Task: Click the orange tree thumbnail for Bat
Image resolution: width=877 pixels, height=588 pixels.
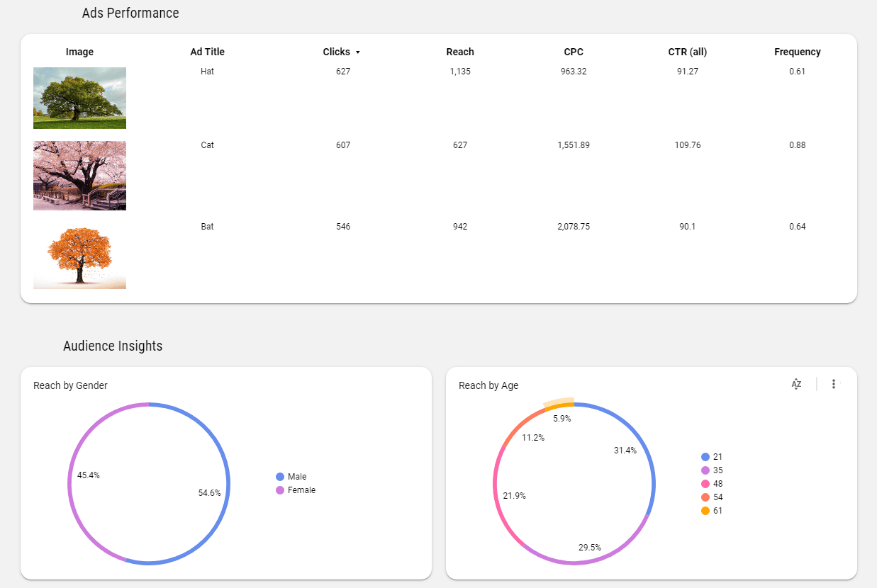Action: (x=79, y=256)
